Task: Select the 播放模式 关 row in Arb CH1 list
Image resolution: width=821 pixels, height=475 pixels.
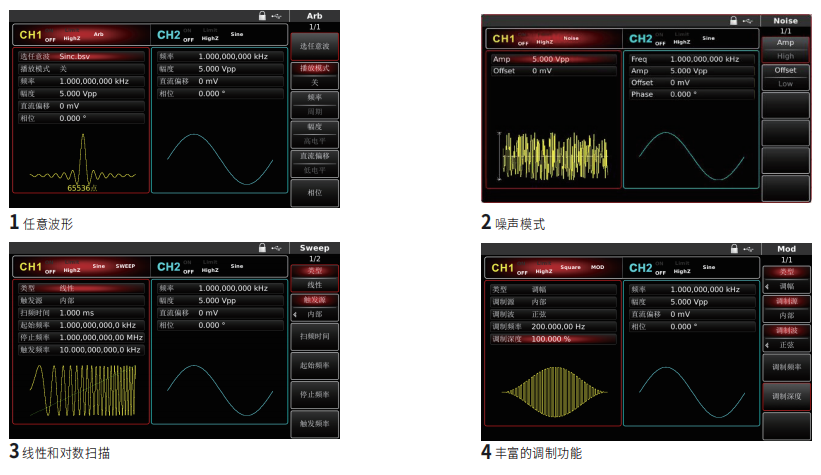Action: [x=82, y=69]
